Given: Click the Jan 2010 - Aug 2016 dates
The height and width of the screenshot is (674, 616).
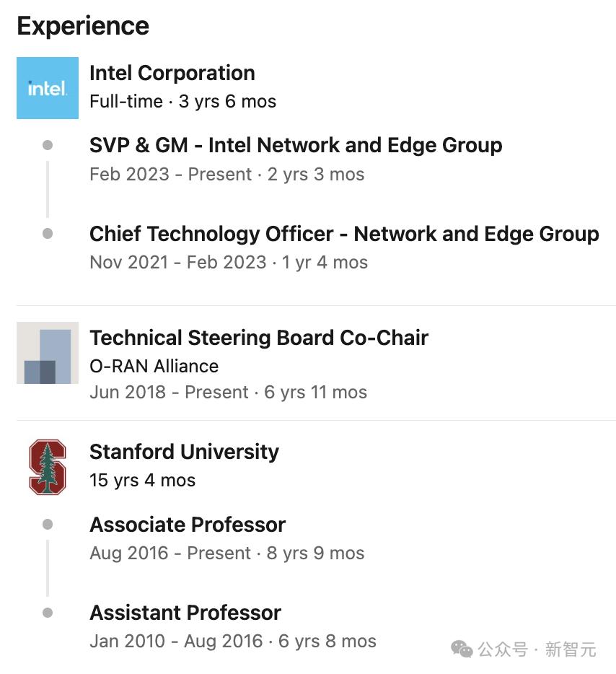Looking at the screenshot, I should (176, 641).
